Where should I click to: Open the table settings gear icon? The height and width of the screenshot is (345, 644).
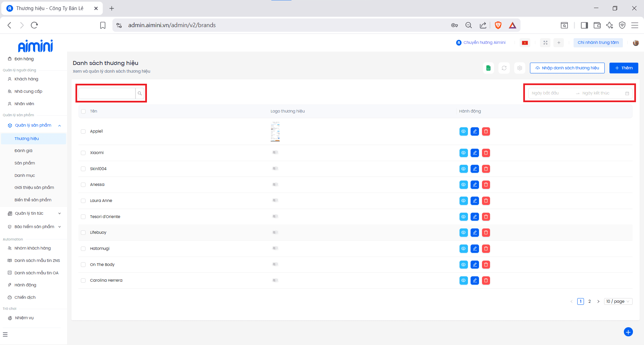click(520, 68)
